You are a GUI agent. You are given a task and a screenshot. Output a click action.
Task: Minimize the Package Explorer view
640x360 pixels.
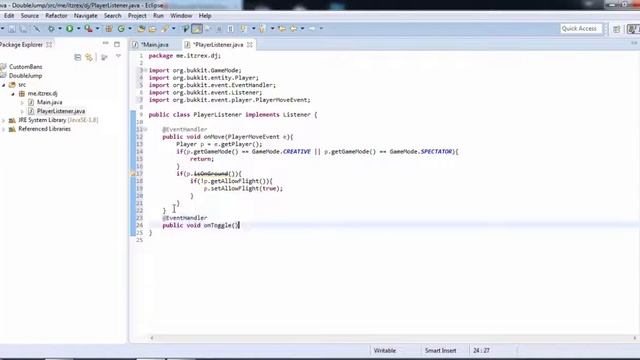[105, 43]
